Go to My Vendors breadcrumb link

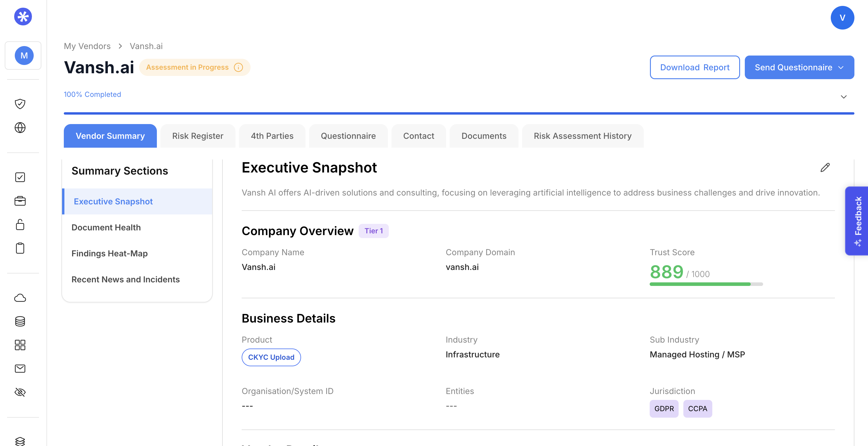click(x=87, y=46)
